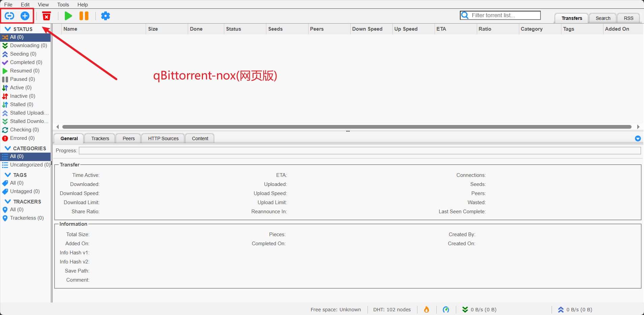This screenshot has width=644, height=315.
Task: Filter by Completed (0) status
Action: [25, 62]
